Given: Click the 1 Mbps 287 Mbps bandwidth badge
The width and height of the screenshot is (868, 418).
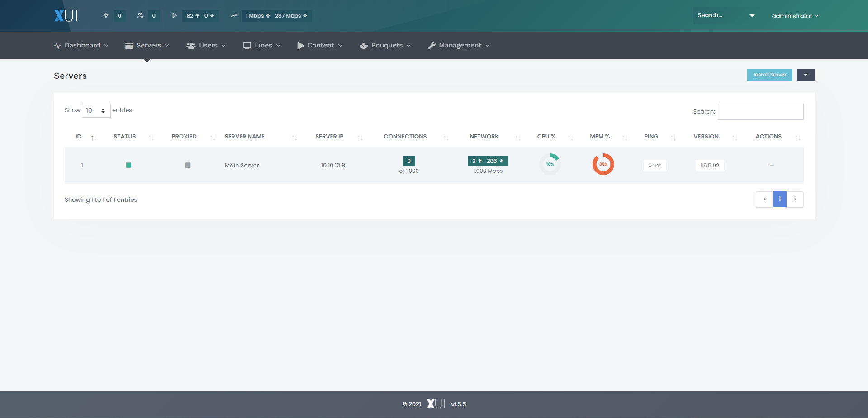Looking at the screenshot, I should tap(276, 16).
